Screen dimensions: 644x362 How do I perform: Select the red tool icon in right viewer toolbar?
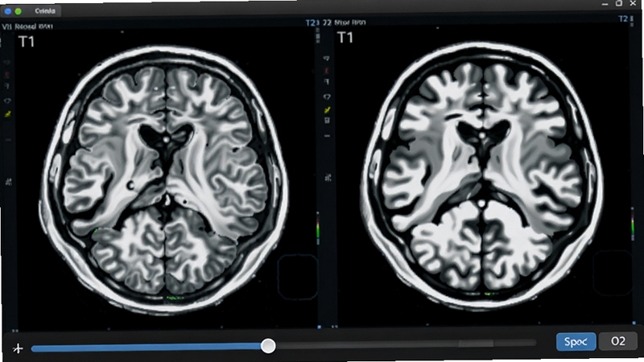tap(327, 71)
